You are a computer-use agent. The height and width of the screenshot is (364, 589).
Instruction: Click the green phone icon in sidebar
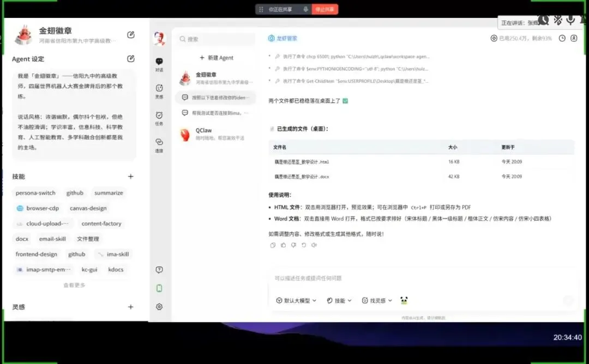[159, 288]
